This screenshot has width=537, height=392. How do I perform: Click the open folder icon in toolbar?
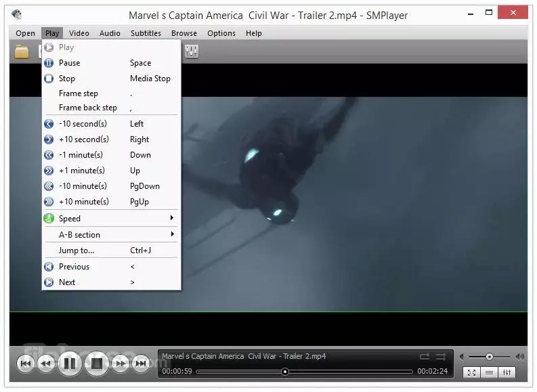22,51
